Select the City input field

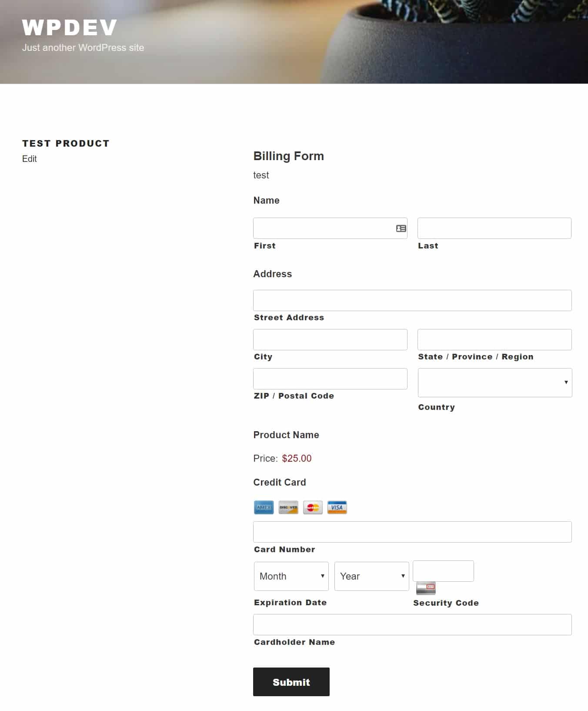330,340
